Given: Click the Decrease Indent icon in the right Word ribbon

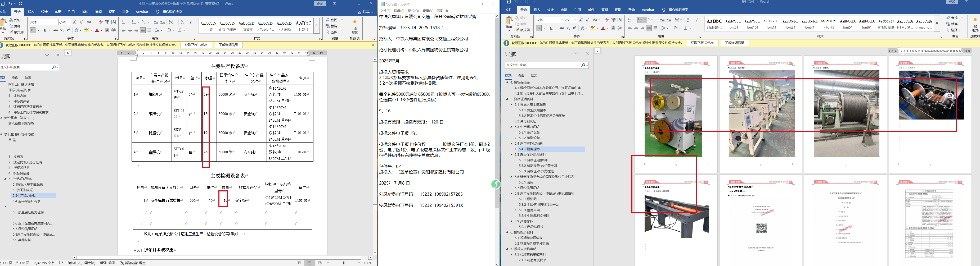Looking at the screenshot, I should click(662, 20).
